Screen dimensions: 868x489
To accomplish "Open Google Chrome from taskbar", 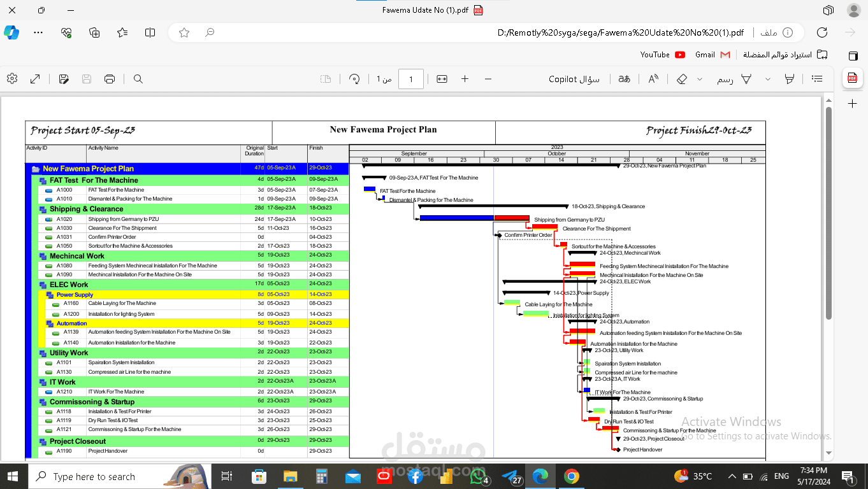I will [x=572, y=476].
